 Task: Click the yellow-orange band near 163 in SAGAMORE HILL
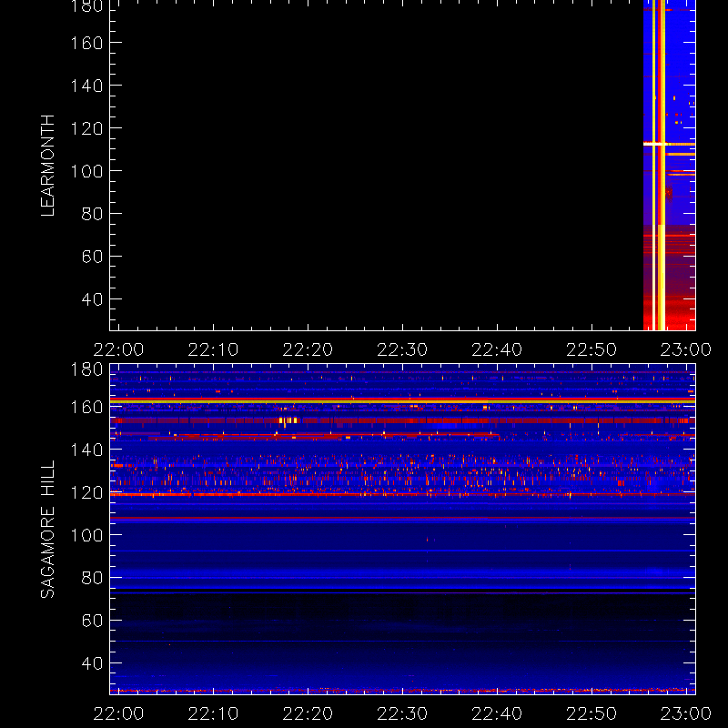point(402,400)
